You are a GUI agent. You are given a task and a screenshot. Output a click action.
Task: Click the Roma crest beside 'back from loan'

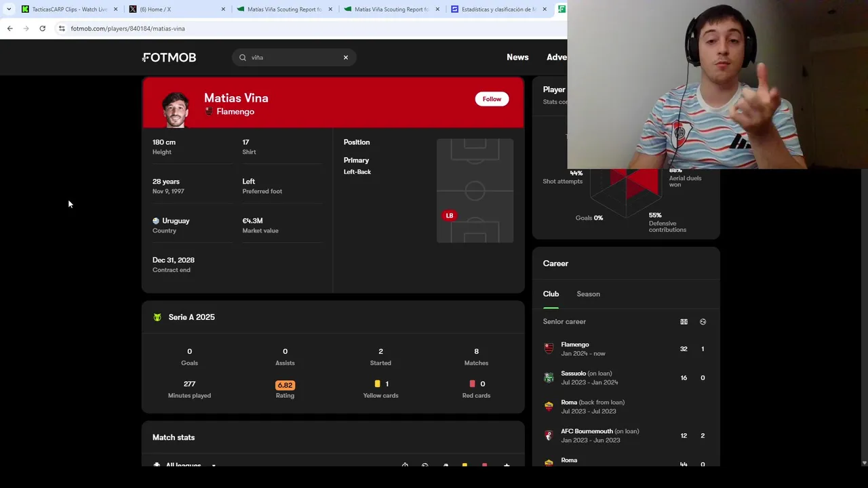(549, 407)
